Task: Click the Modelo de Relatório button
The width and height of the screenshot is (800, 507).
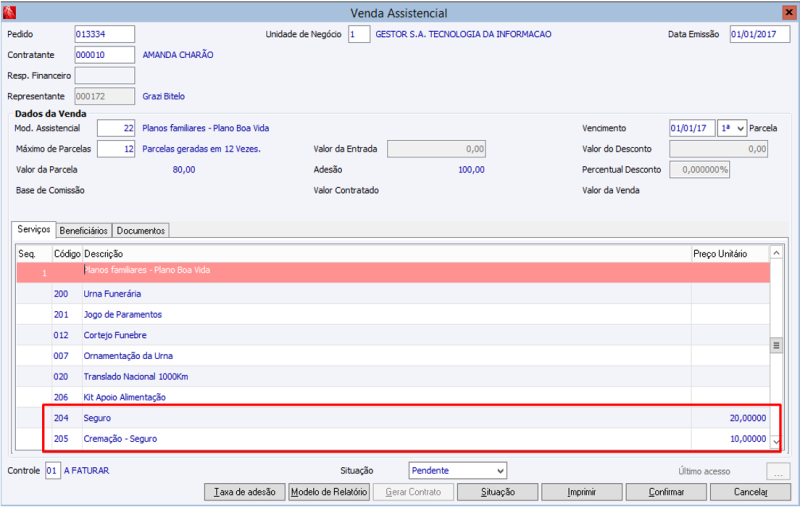Action: (x=329, y=492)
